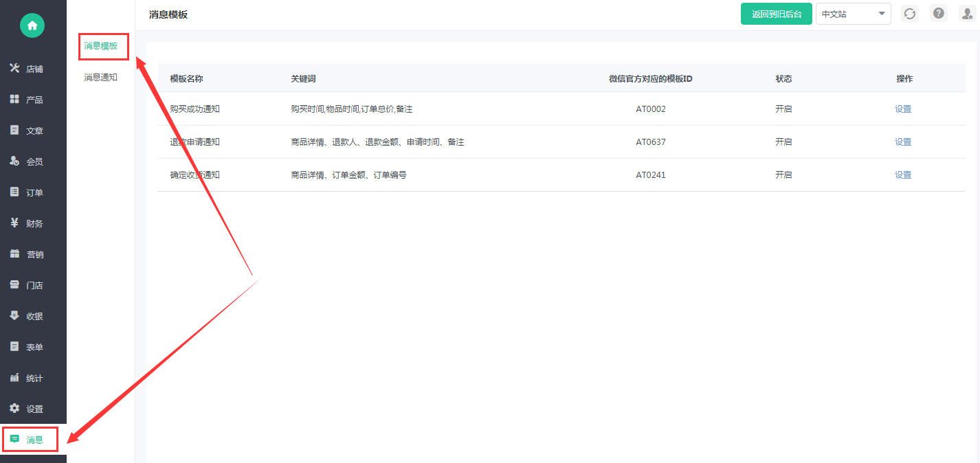The image size is (980, 463).
Task: Click the 消息 chat bubble icon
Action: [14, 439]
